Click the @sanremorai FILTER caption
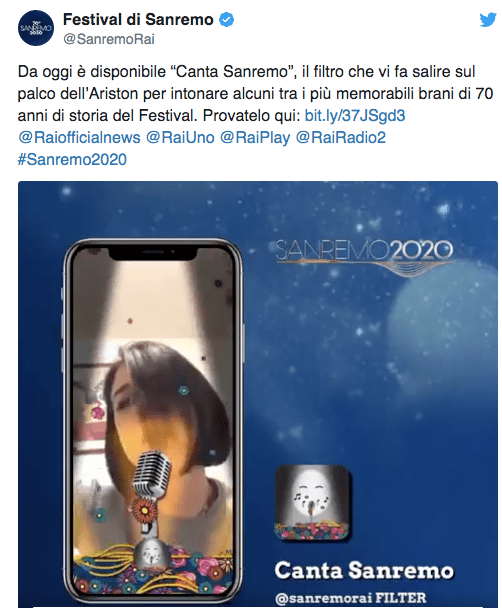The image size is (502, 608). point(350,598)
